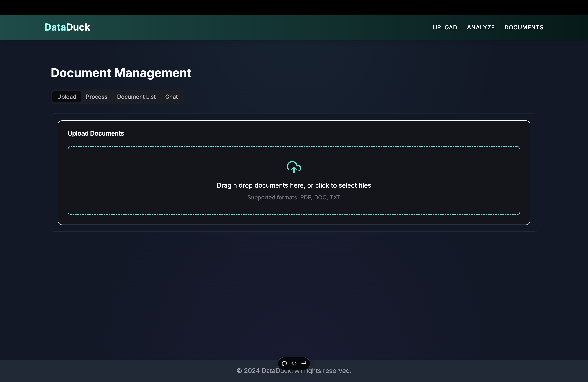Open the list menu with blue dot
The height and width of the screenshot is (382, 588).
click(x=303, y=363)
